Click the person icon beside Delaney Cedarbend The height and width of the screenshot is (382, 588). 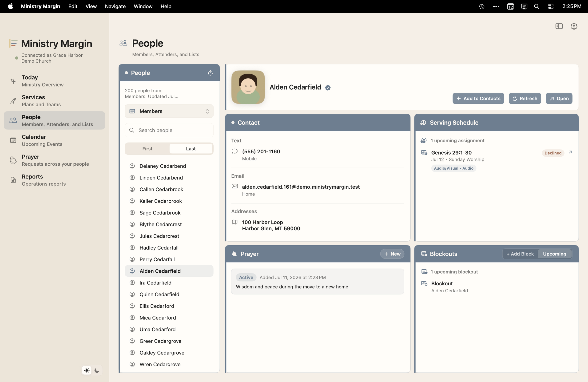[132, 166]
